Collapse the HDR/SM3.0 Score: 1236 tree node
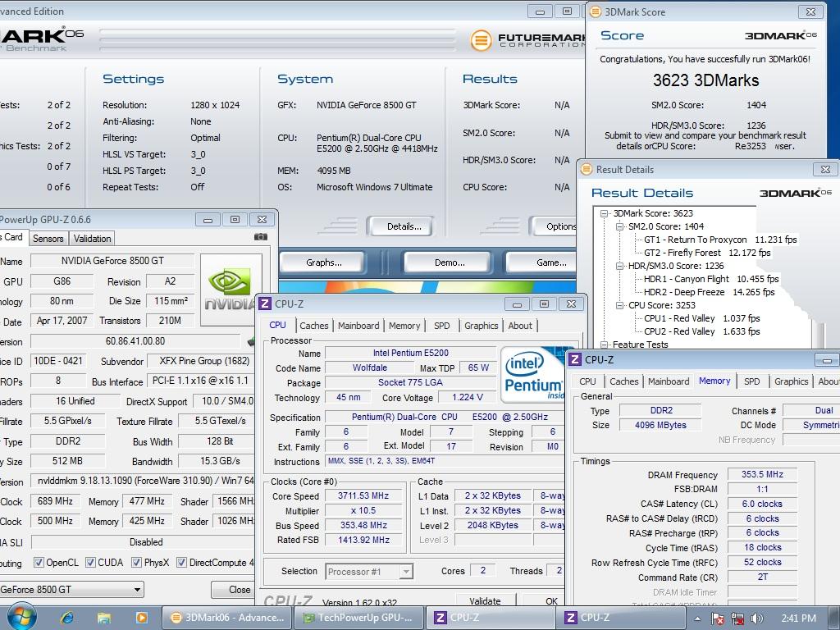840x630 pixels. [x=620, y=266]
